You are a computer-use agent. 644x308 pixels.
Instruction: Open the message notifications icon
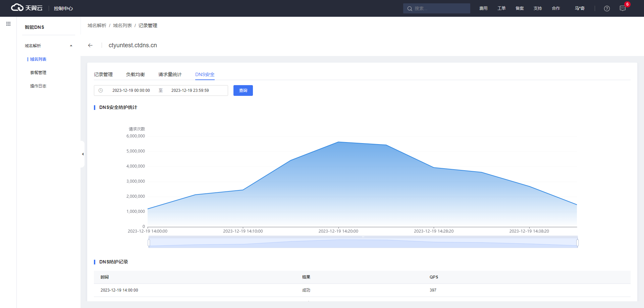tap(623, 8)
